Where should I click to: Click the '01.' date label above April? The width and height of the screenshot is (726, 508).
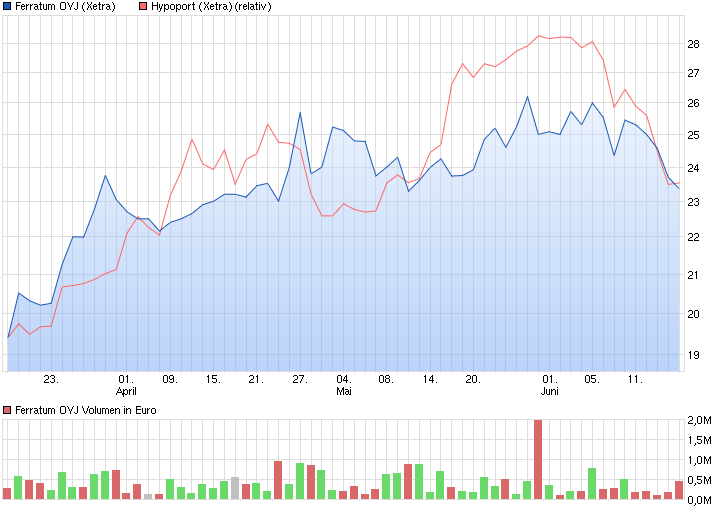tap(125, 379)
